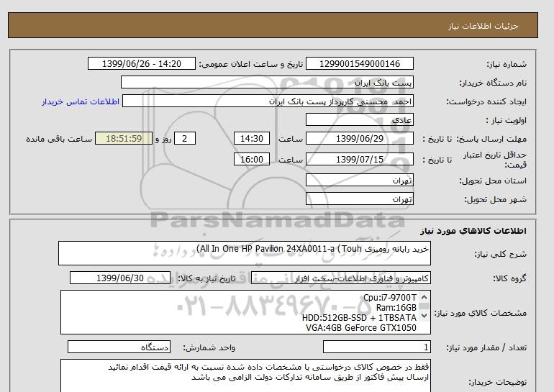Click the goods group field کامپیوتر و فناوری اطلاعات
554x392 pixels.
coord(340,278)
